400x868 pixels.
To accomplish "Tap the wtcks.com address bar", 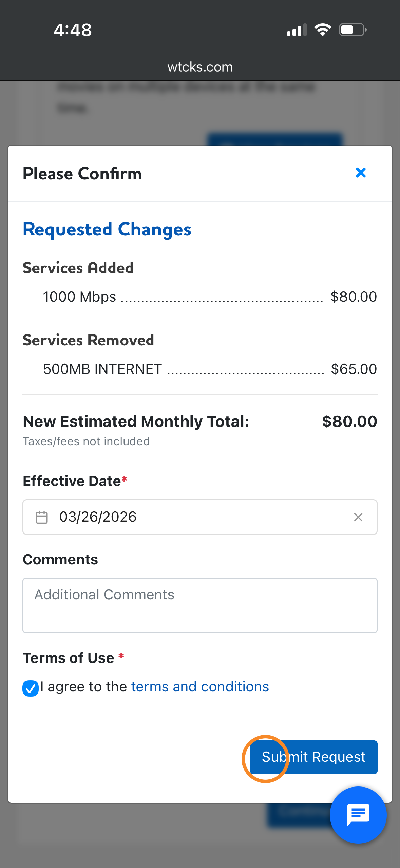I will (x=200, y=67).
